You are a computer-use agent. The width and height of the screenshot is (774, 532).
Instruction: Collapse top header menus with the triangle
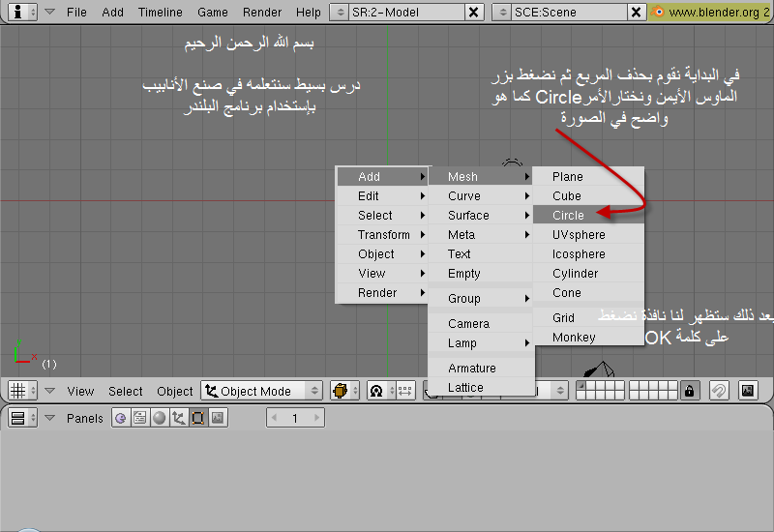click(50, 12)
